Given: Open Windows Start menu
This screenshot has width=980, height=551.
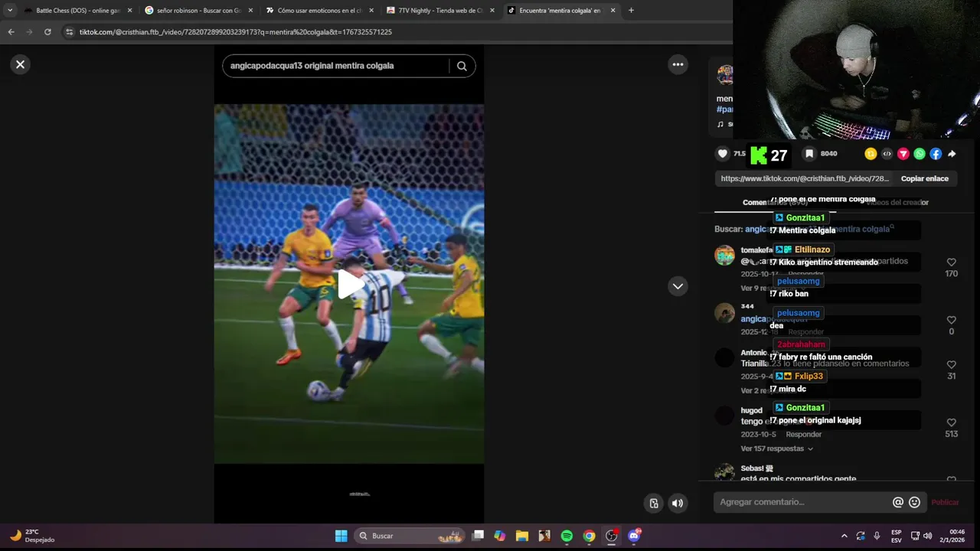Looking at the screenshot, I should pyautogui.click(x=341, y=536).
